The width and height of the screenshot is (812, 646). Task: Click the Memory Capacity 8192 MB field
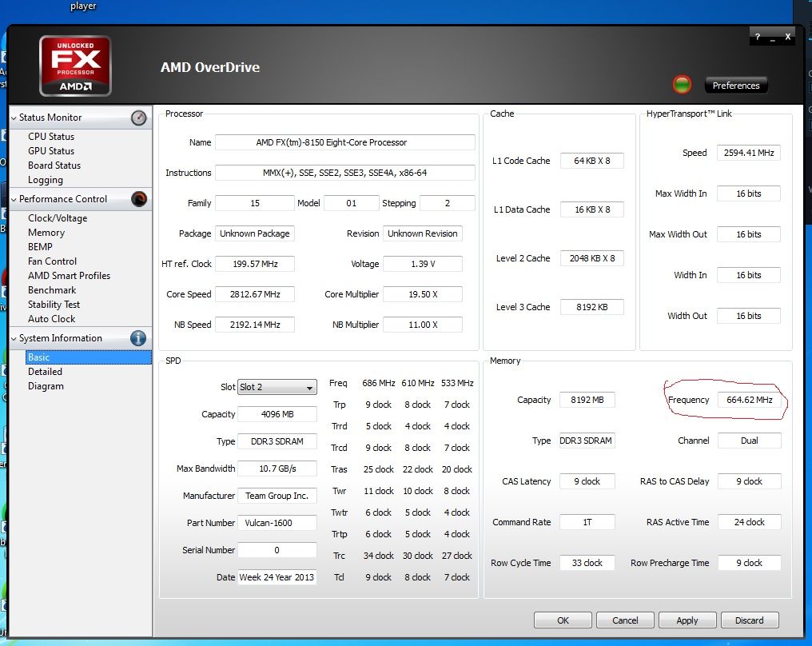[x=587, y=400]
